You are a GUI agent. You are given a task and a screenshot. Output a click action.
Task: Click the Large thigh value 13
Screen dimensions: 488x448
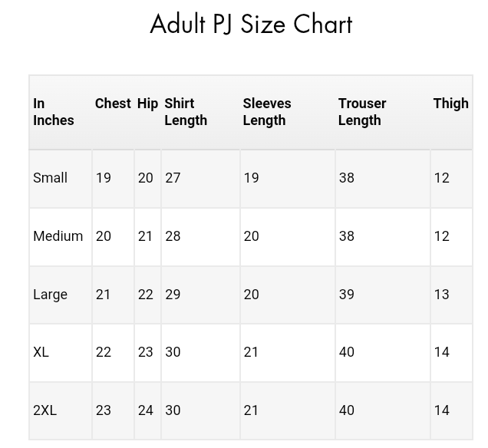pyautogui.click(x=442, y=295)
